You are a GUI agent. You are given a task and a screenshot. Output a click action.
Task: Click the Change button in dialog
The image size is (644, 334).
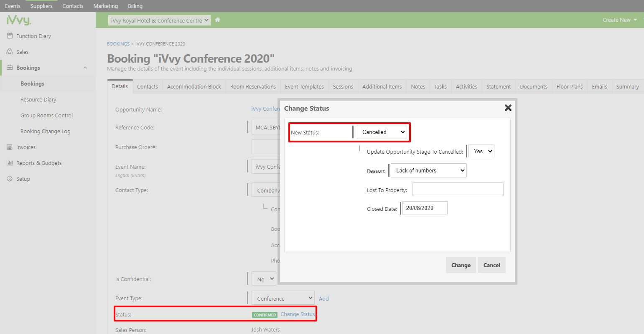click(x=461, y=265)
